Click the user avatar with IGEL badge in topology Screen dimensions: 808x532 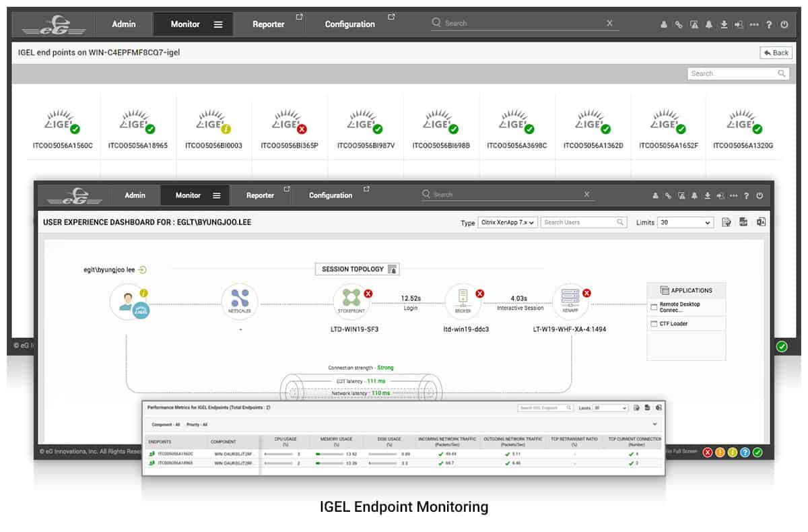click(129, 302)
